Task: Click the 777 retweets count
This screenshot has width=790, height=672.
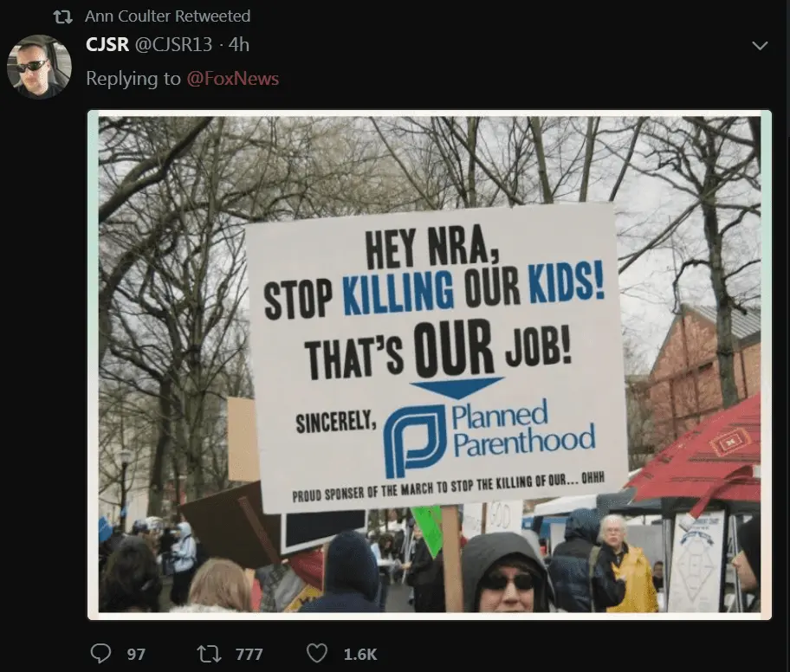Action: [x=249, y=655]
